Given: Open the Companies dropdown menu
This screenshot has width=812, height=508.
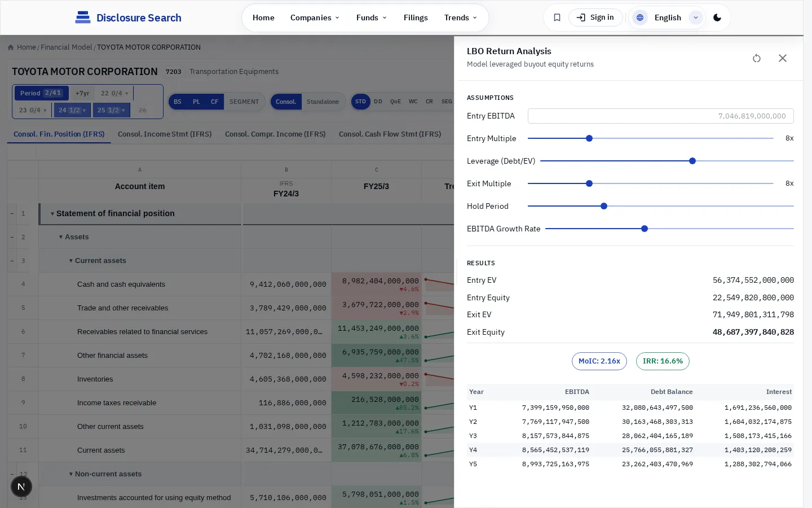Looking at the screenshot, I should click(x=315, y=17).
